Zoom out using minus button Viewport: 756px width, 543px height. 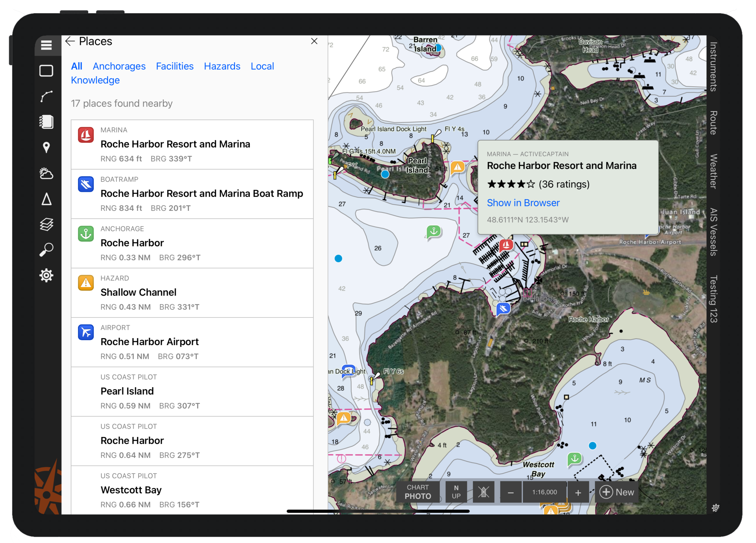point(510,492)
